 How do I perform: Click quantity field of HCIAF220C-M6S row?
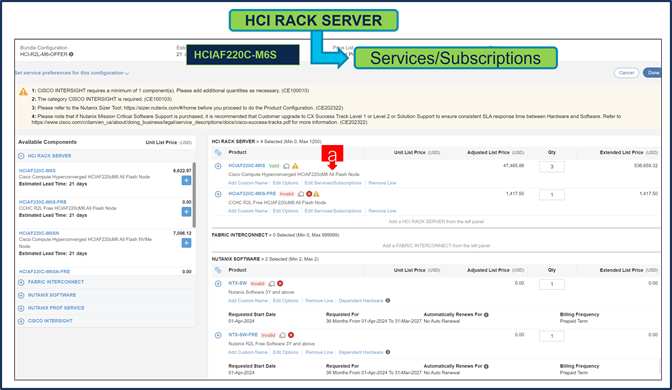tap(552, 167)
